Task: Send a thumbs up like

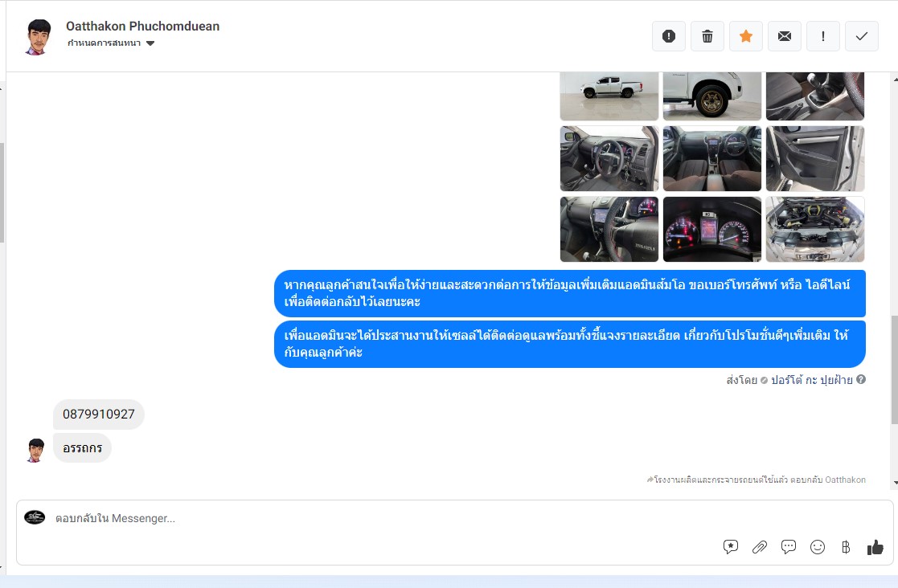Action: [x=875, y=547]
